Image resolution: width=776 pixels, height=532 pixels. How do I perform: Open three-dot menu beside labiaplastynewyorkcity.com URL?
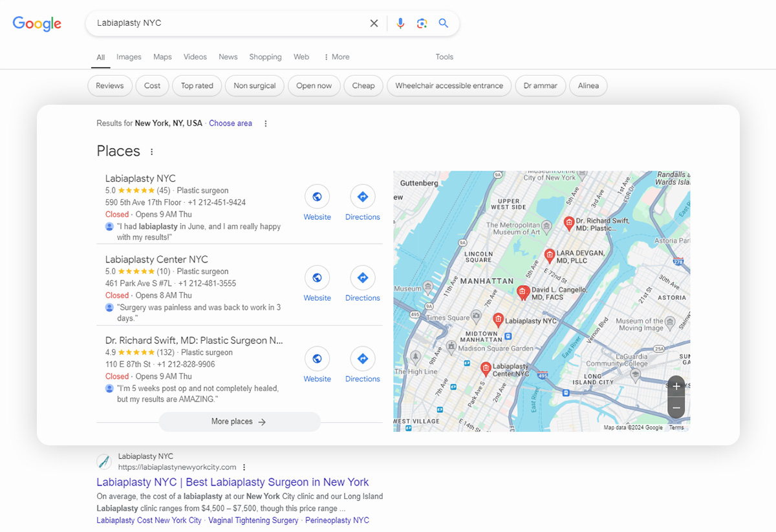tap(244, 467)
